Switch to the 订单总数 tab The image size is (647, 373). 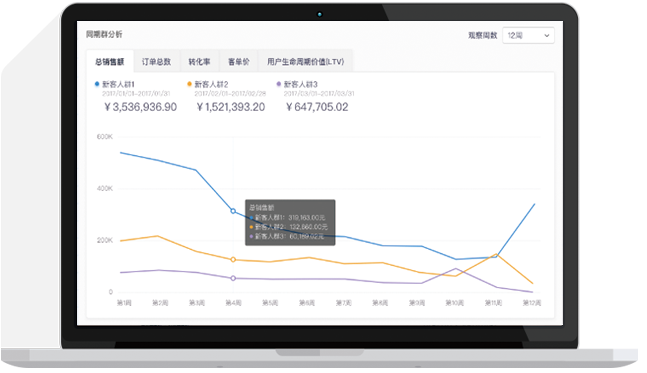point(156,62)
